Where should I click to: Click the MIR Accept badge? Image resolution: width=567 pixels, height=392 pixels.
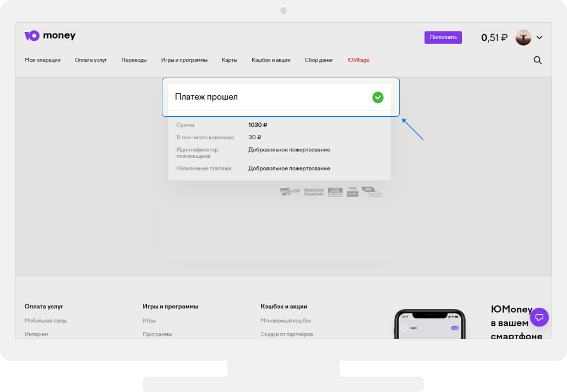click(x=372, y=192)
